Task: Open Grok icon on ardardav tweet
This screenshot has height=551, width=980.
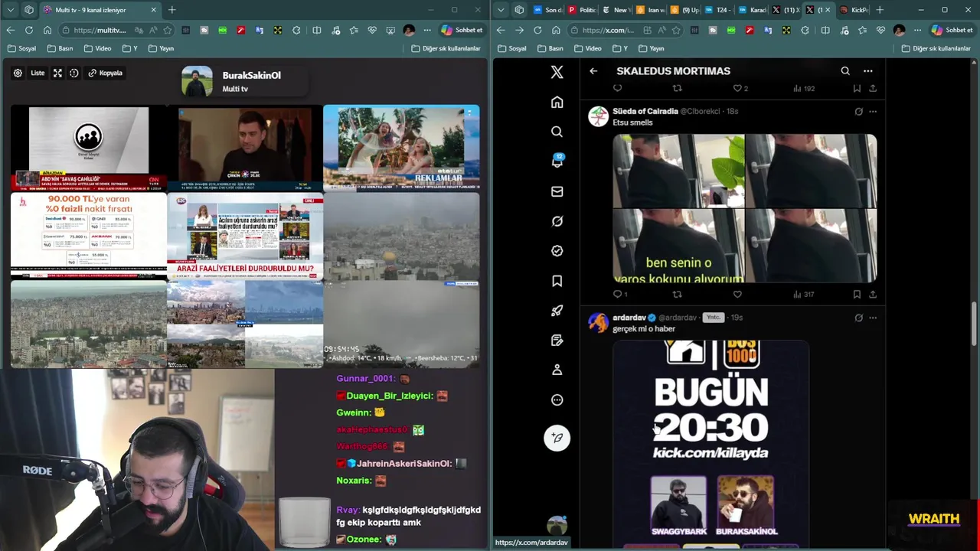Action: (x=858, y=318)
